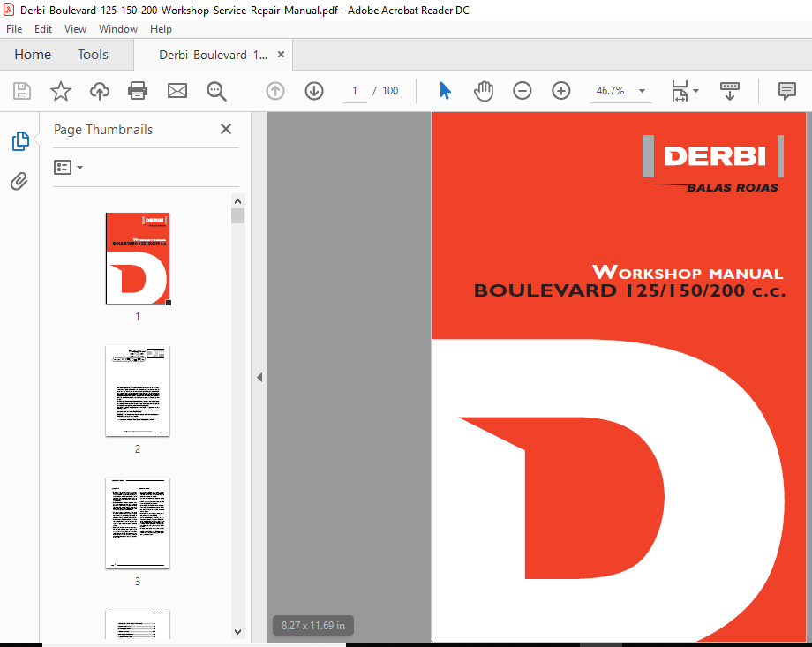Screen dimensions: 812x647
Task: Open the thumbnail Options menu
Action: (x=68, y=168)
